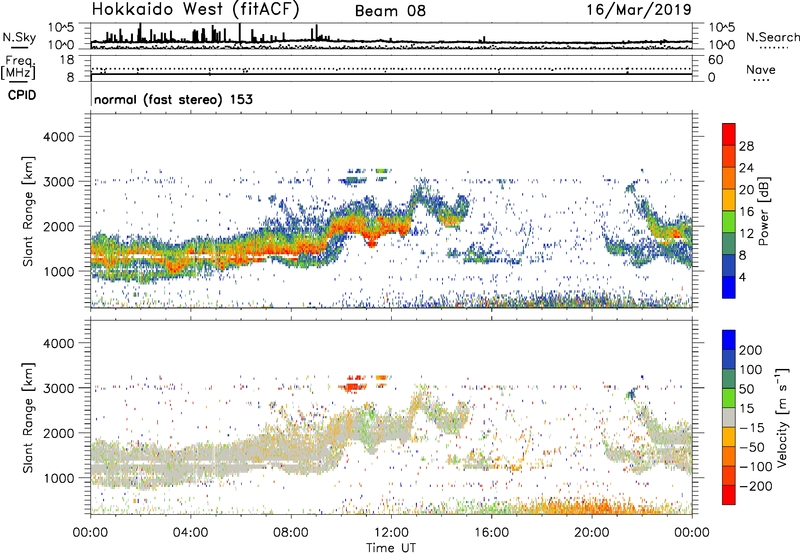Select the 'N.Search' legend label

point(772,37)
